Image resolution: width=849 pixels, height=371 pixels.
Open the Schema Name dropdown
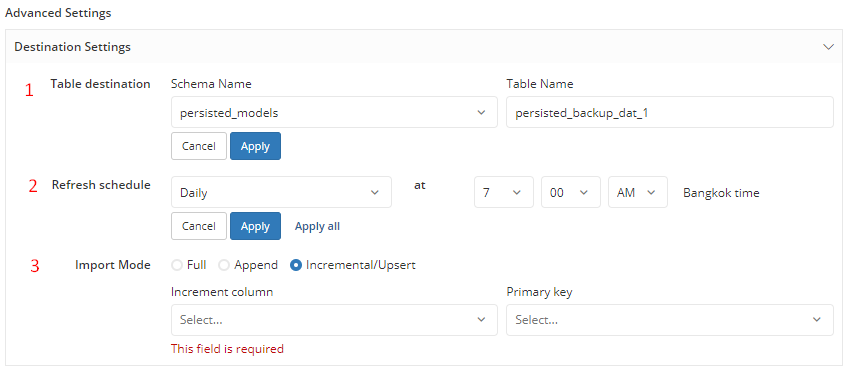(334, 112)
